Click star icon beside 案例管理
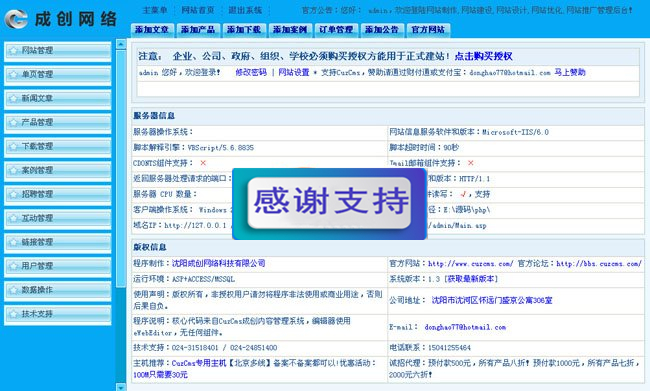 [13, 170]
